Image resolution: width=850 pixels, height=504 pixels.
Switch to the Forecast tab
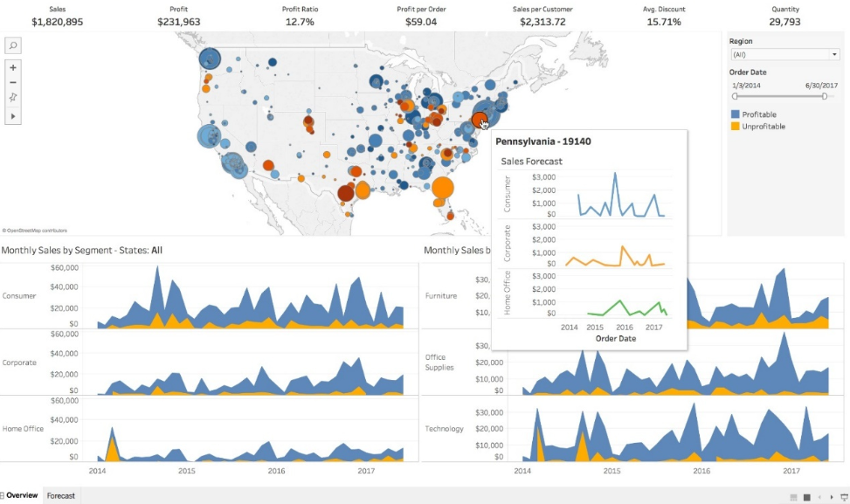[61, 496]
